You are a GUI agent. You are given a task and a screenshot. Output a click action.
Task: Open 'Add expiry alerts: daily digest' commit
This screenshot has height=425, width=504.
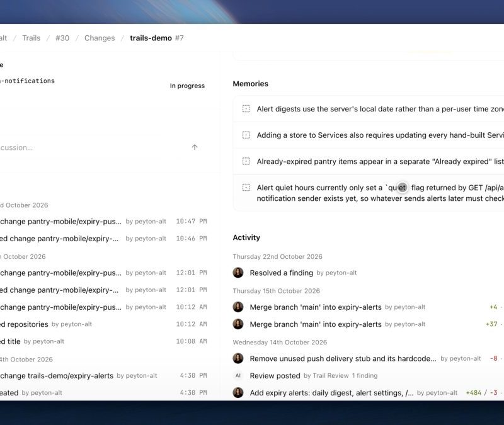(332, 393)
